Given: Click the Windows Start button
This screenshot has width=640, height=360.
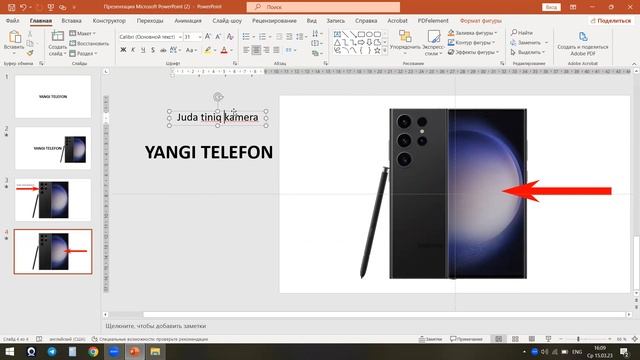Looking at the screenshot, I should pos(9,351).
